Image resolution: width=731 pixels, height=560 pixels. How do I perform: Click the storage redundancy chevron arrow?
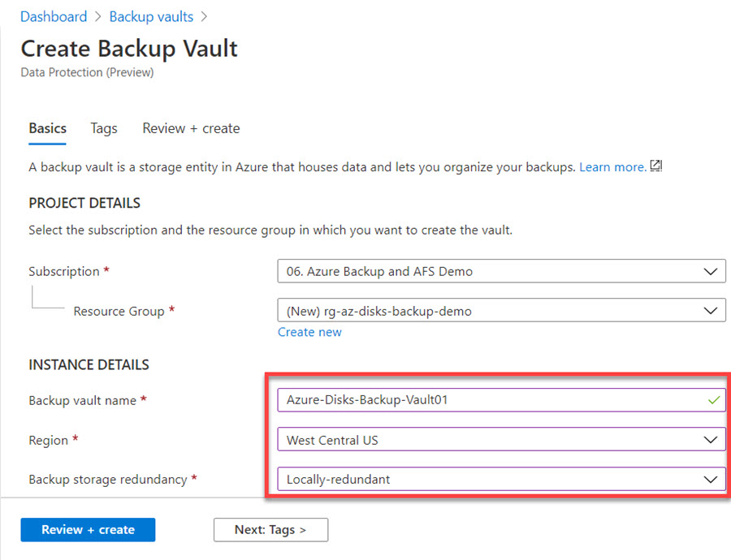(711, 479)
